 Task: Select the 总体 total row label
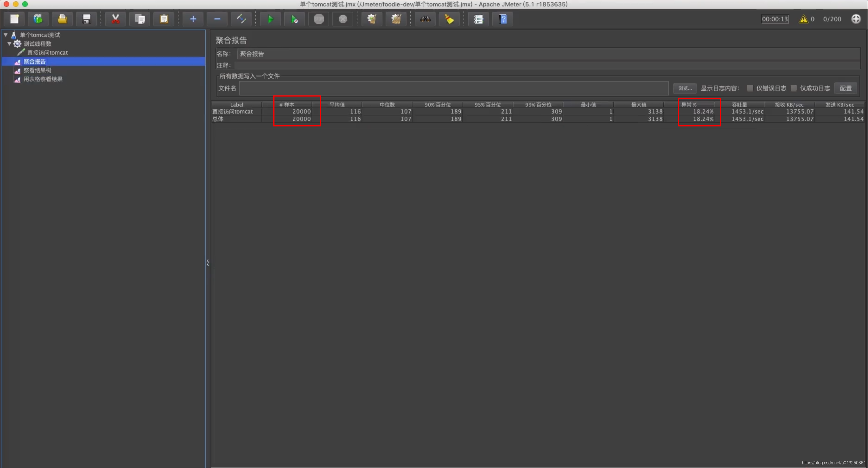click(218, 119)
